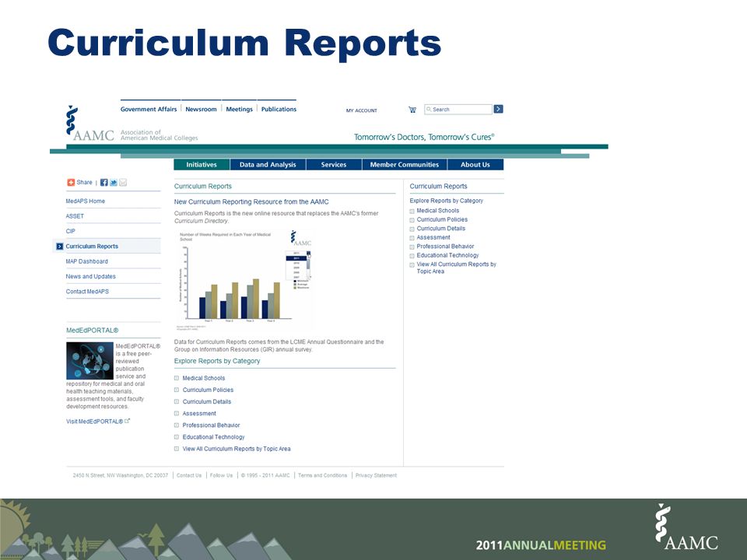
Task: Open Meetings top link
Action: click(x=239, y=109)
